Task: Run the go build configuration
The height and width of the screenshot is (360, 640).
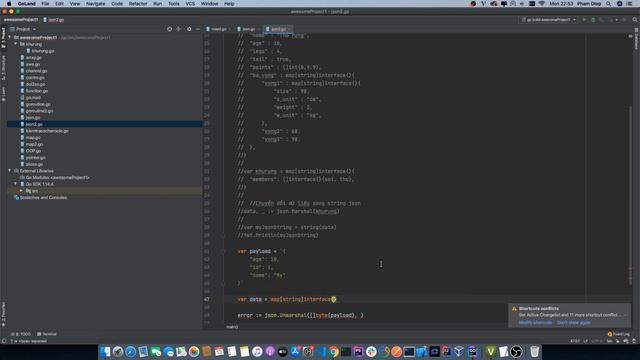Action: click(584, 20)
